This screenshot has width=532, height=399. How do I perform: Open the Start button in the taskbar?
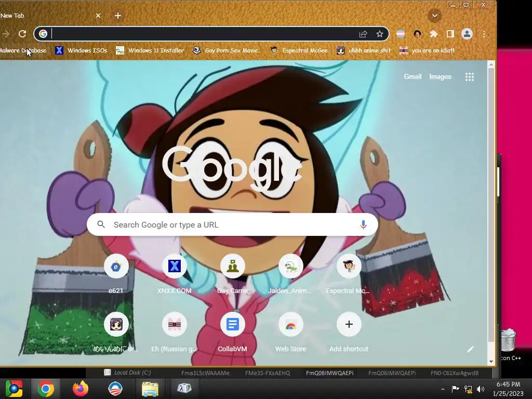(x=14, y=389)
